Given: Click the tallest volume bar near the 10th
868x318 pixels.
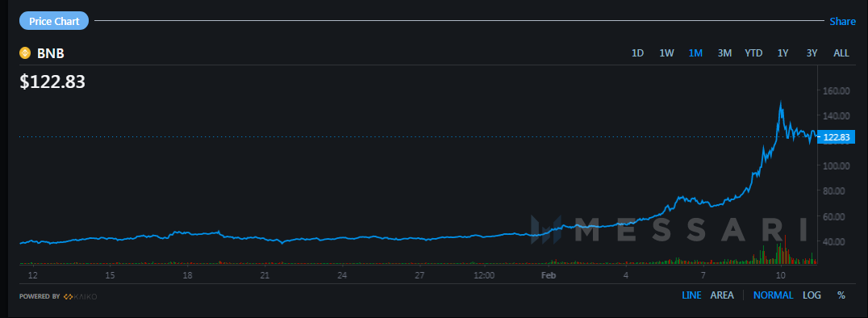Looking at the screenshot, I should [x=785, y=249].
